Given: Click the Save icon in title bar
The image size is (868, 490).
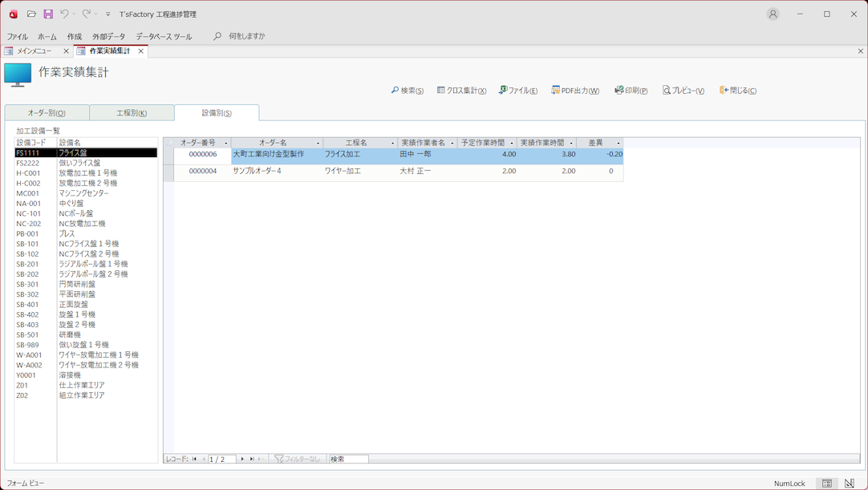Looking at the screenshot, I should [x=48, y=14].
